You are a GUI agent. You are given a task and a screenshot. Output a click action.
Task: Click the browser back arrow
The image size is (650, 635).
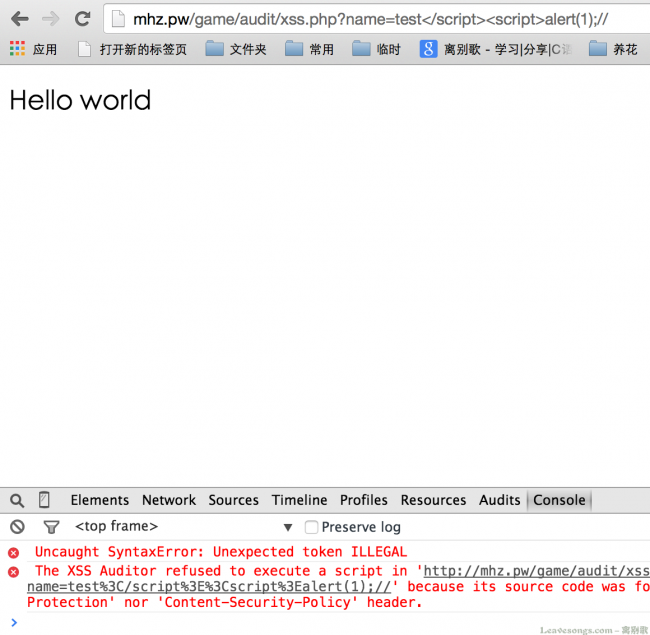20,19
